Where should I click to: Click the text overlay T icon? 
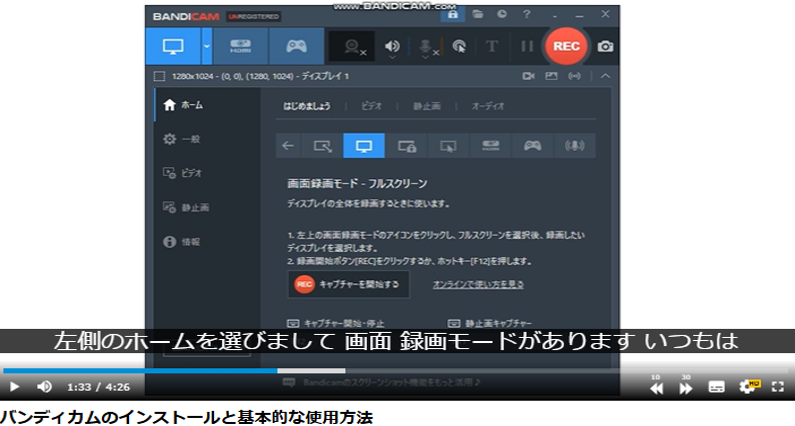pyautogui.click(x=492, y=47)
